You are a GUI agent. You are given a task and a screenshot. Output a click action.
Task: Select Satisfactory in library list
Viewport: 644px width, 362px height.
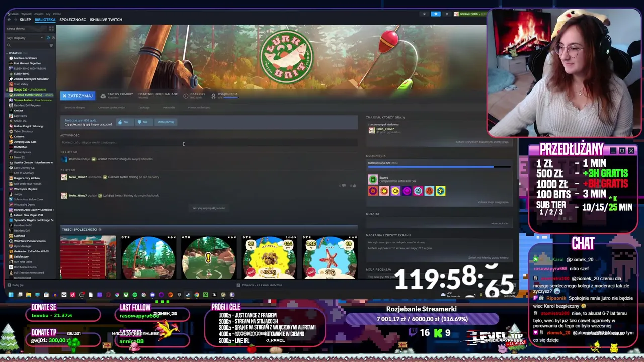[21, 257]
